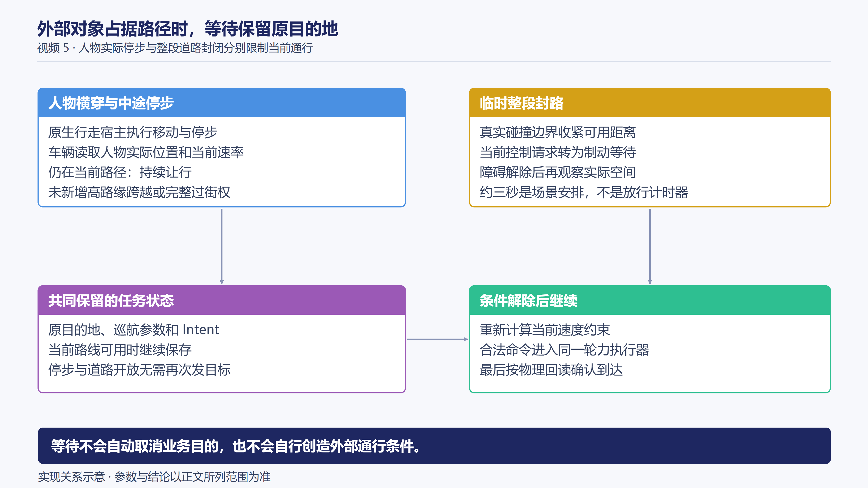Select the footer note 实现关系示意 · 参数与结论以正文所列范围为准

coord(154,477)
